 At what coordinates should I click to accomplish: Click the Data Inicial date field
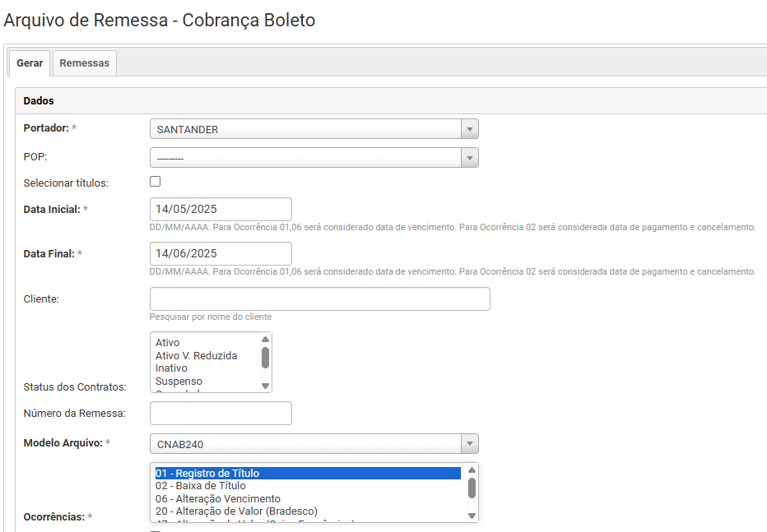pos(221,209)
